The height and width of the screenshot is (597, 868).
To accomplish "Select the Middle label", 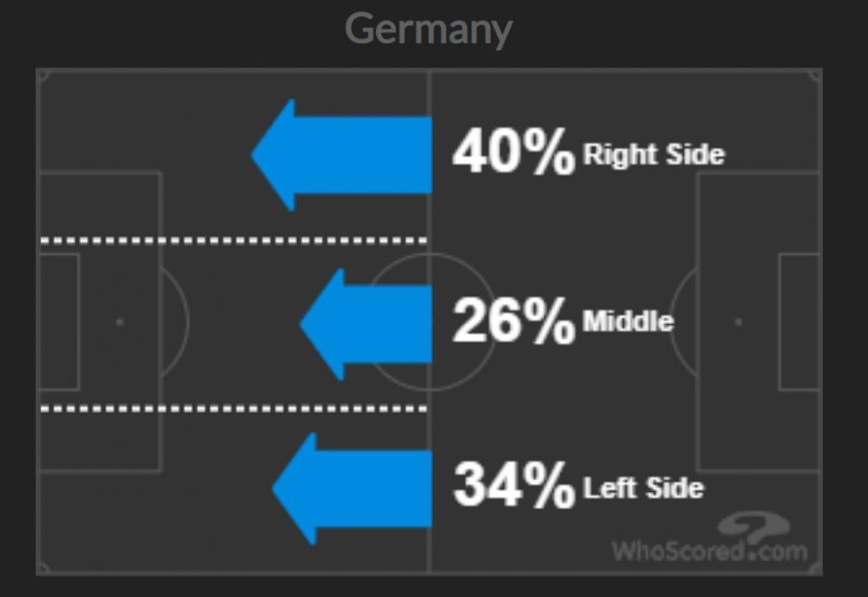I will [x=628, y=321].
